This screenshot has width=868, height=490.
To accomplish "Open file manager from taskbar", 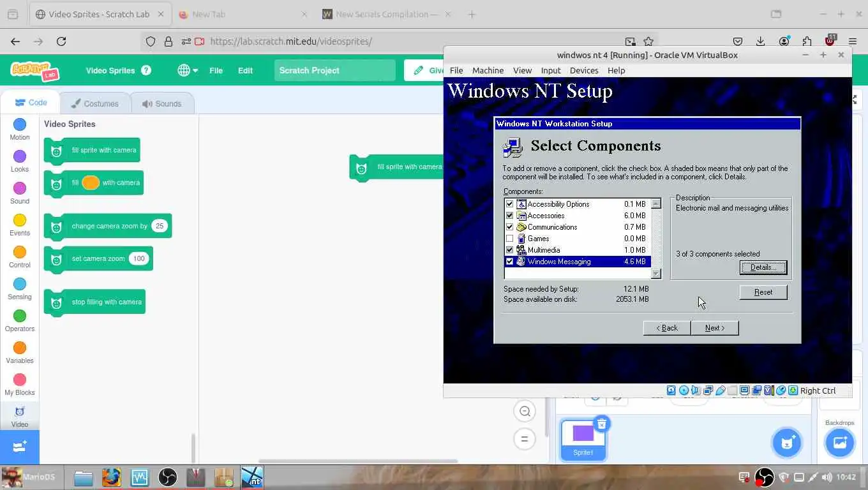I will [x=84, y=477].
